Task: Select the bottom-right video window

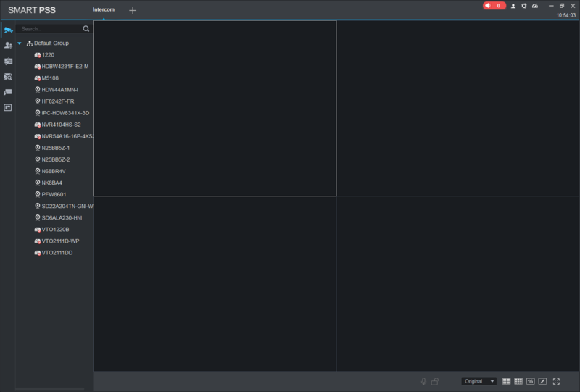Action: (458, 283)
